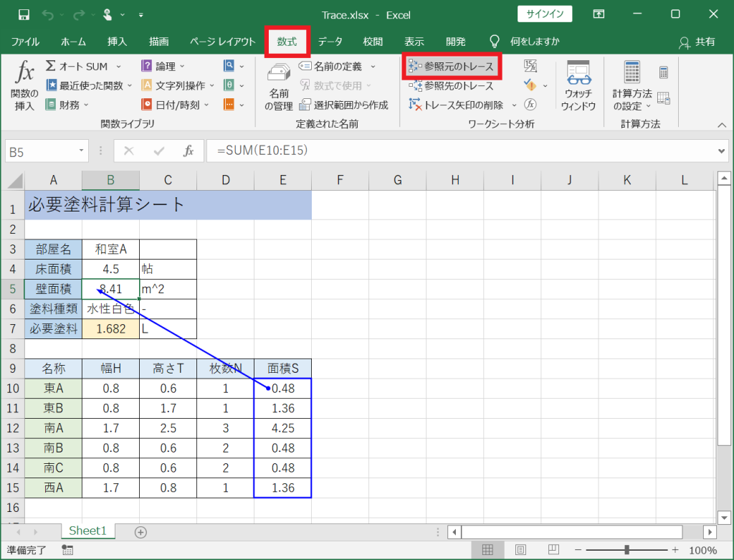Expand the 名前の定義 dropdown arrow
Image resolution: width=734 pixels, height=560 pixels.
click(373, 67)
